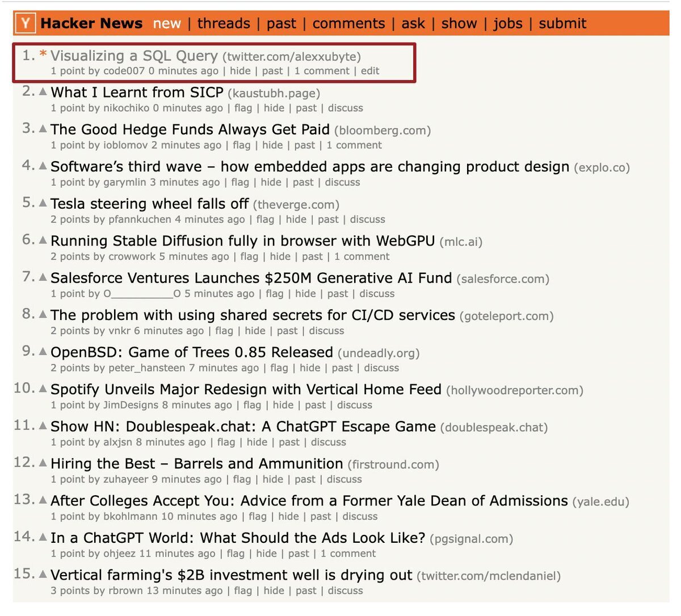Upvote the Good Hedge Funds story
The width and height of the screenshot is (681, 616).
point(43,129)
